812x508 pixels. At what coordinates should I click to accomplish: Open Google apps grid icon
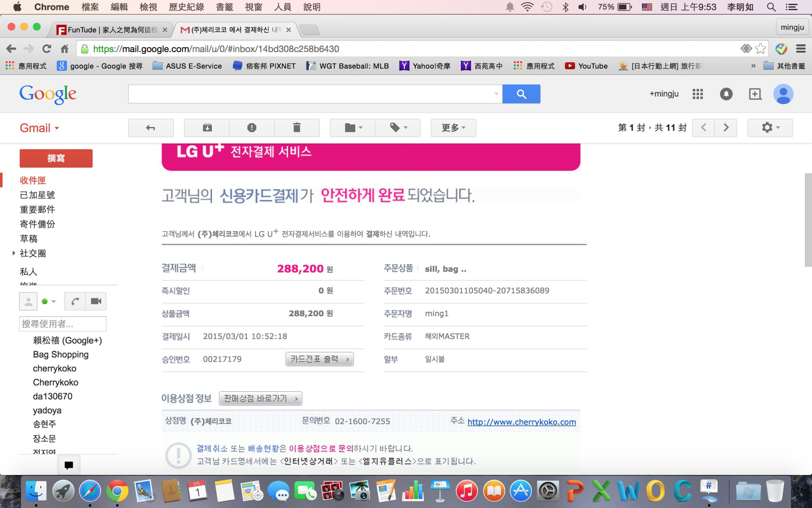click(x=697, y=94)
